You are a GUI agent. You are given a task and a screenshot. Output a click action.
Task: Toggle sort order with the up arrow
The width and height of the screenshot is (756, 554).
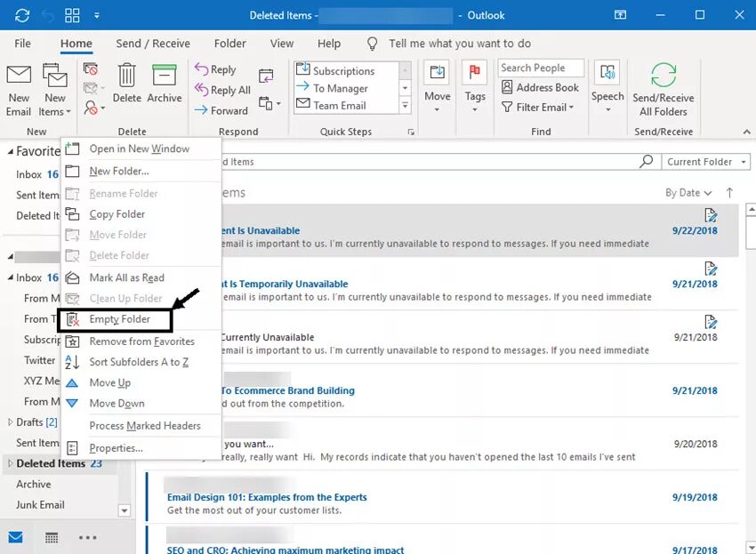(x=729, y=193)
